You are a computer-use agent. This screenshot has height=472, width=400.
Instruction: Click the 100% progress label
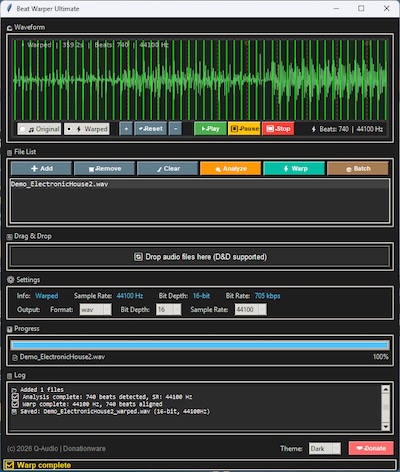coord(381,357)
